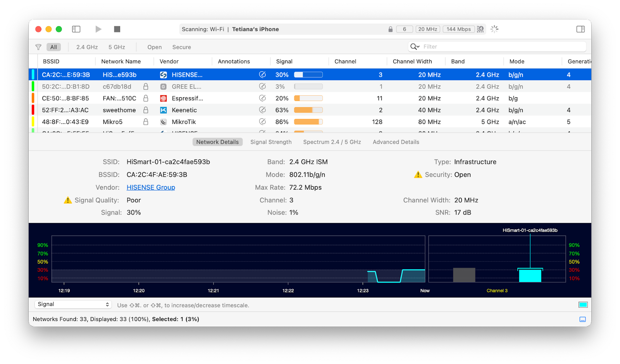Show only Open networks

click(155, 47)
